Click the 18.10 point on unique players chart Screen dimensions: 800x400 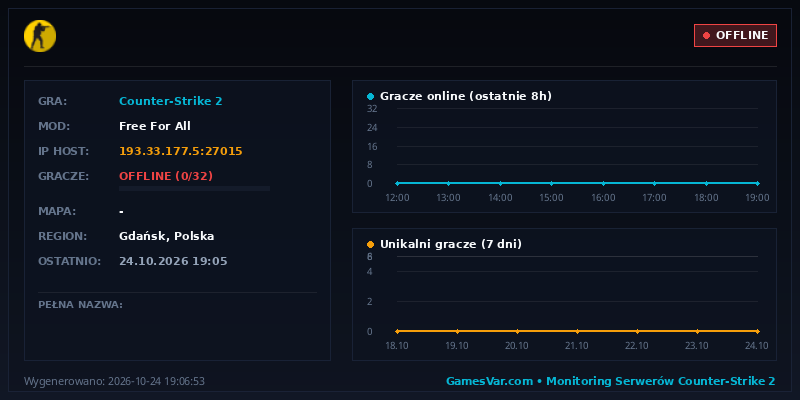397,331
